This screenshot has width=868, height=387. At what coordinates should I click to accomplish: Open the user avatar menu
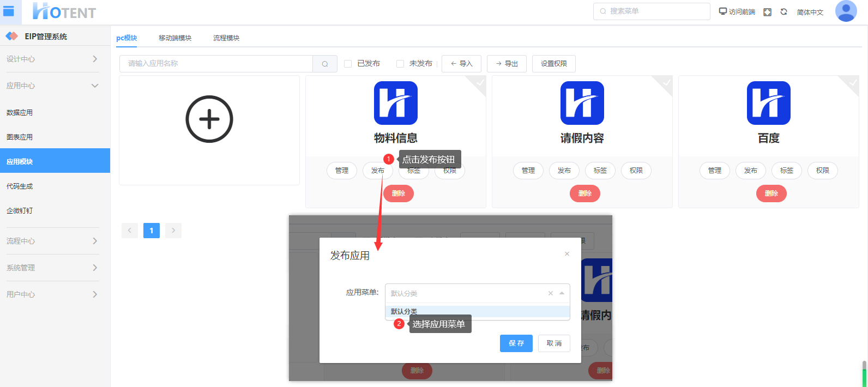click(846, 11)
